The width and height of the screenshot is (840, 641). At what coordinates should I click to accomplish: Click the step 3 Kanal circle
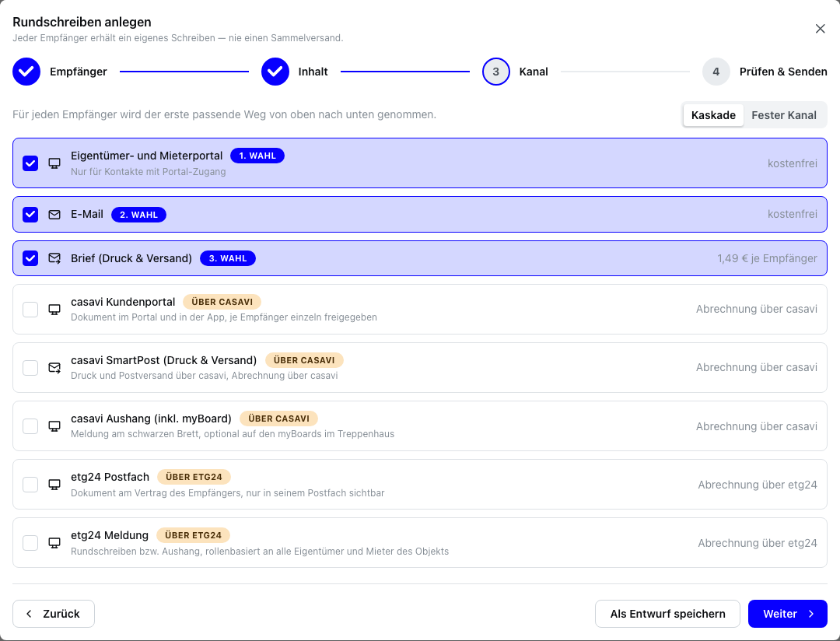(496, 72)
